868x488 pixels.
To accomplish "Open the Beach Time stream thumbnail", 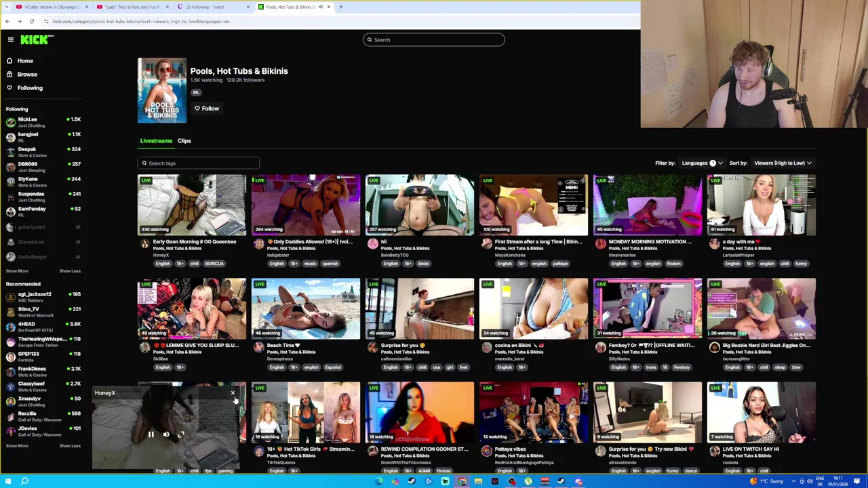I will (306, 308).
